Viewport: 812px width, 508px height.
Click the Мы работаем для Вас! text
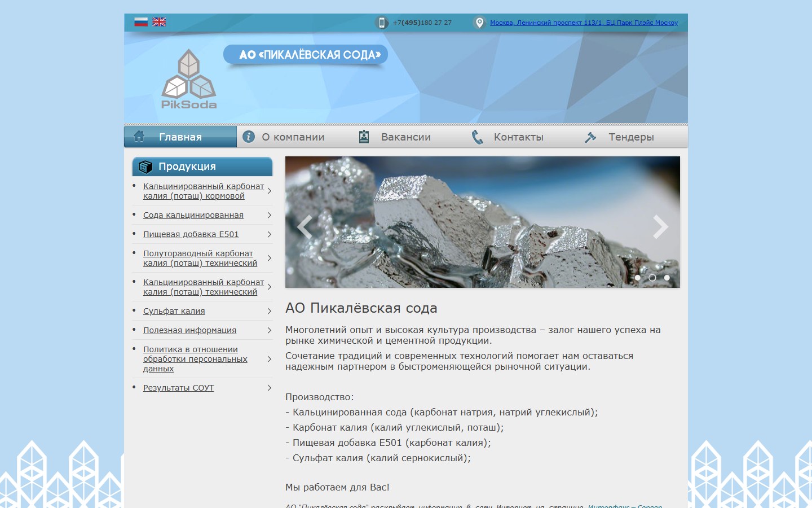click(337, 487)
